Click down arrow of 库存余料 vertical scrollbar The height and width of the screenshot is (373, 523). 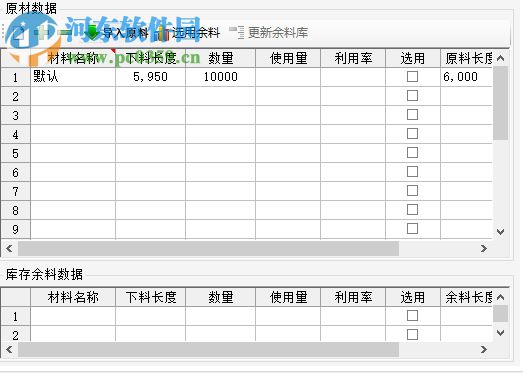pyautogui.click(x=500, y=333)
